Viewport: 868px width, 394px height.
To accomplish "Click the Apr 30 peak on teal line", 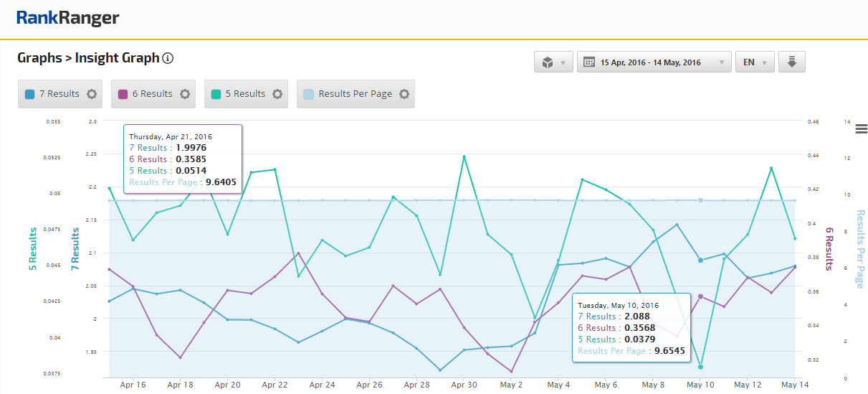I will click(464, 156).
